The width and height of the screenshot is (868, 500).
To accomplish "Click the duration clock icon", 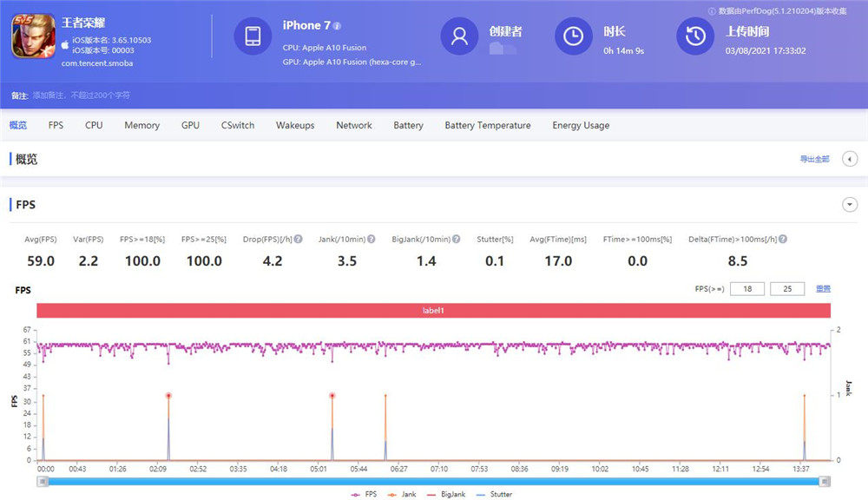I will [574, 36].
